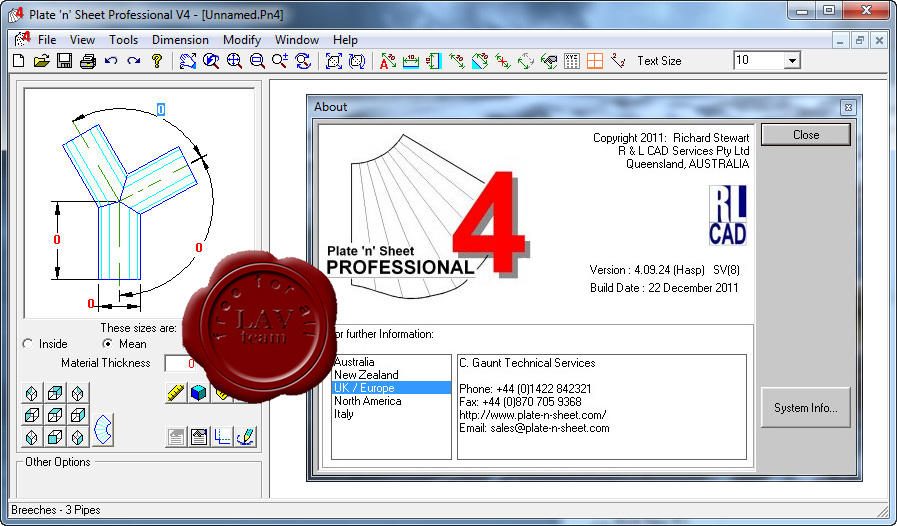This screenshot has height=526, width=897.
Task: Redo the action in the toolbar
Action: pyautogui.click(x=134, y=61)
